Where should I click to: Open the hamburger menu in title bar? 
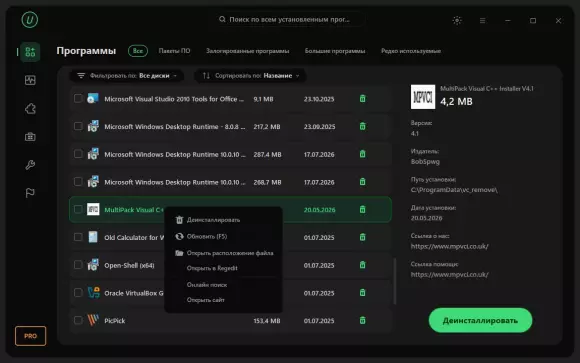pyautogui.click(x=482, y=21)
